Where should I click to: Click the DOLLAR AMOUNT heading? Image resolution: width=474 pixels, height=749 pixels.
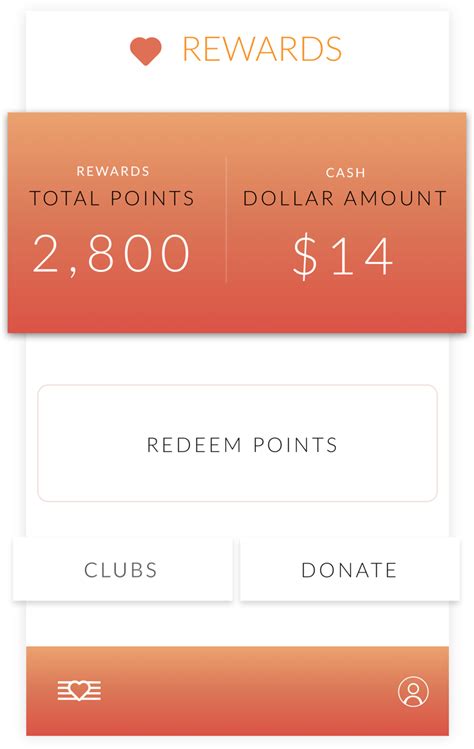[x=345, y=198]
